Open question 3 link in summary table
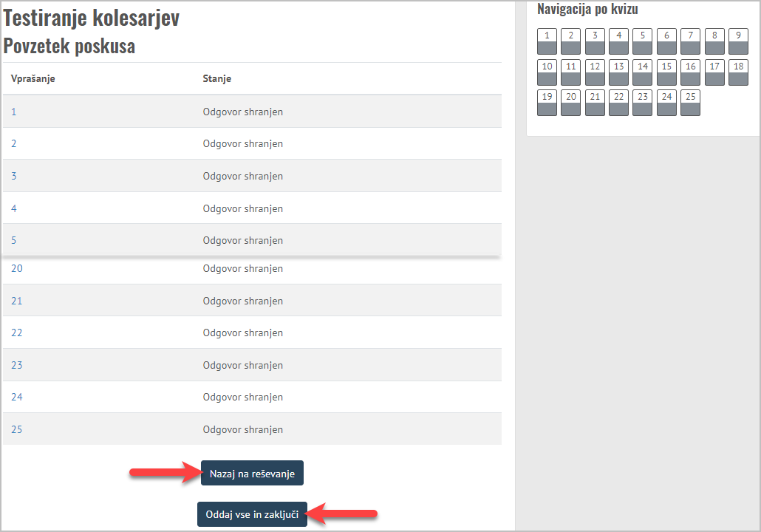The image size is (761, 532). click(x=13, y=176)
